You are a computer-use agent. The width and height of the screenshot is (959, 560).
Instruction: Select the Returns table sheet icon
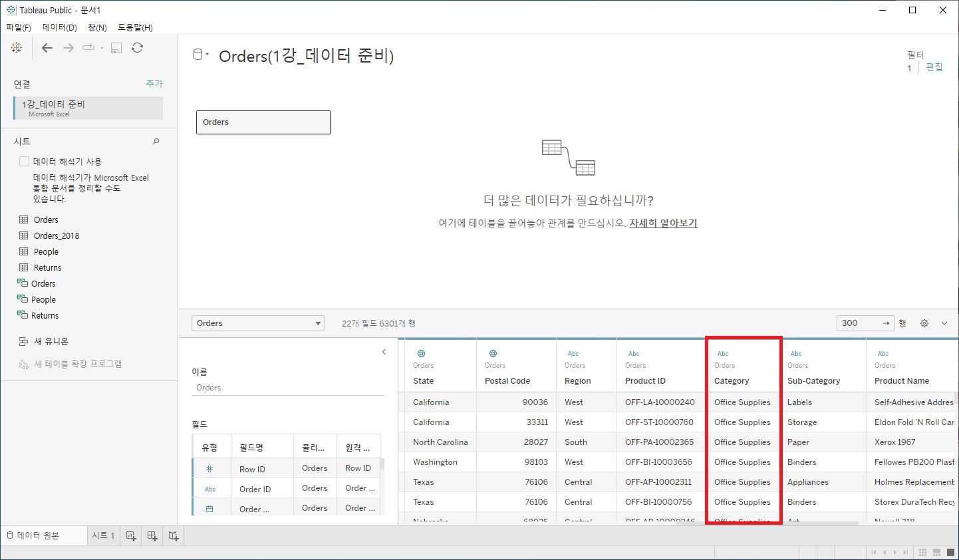coord(24,267)
